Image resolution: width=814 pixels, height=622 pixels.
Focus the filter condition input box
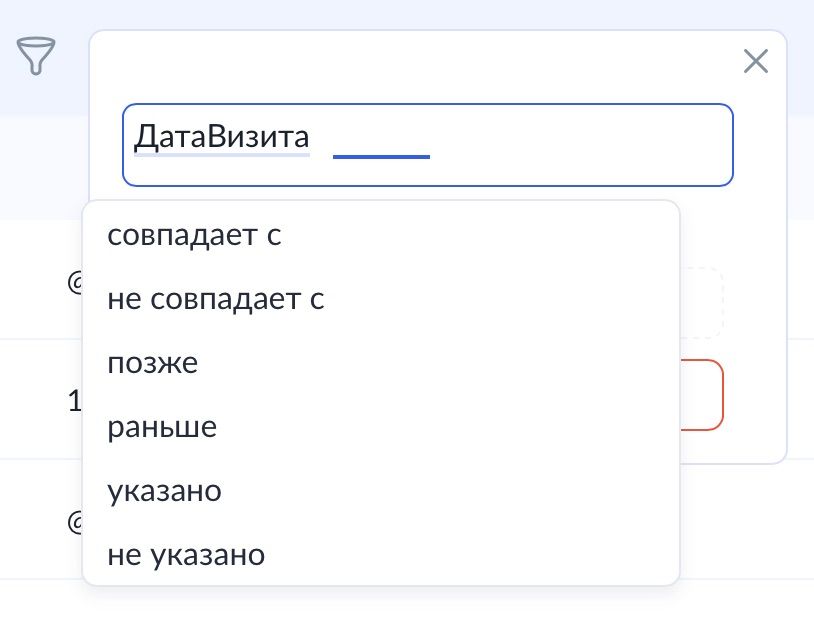pos(580,146)
